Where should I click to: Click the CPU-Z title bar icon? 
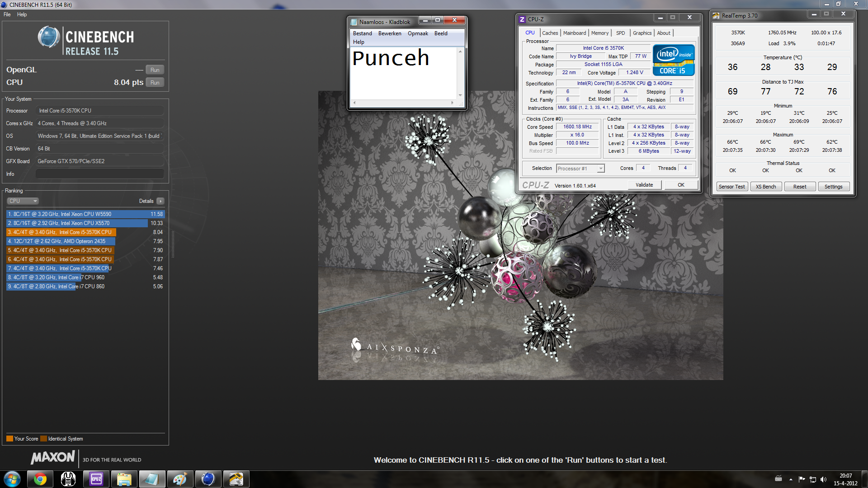pyautogui.click(x=522, y=19)
